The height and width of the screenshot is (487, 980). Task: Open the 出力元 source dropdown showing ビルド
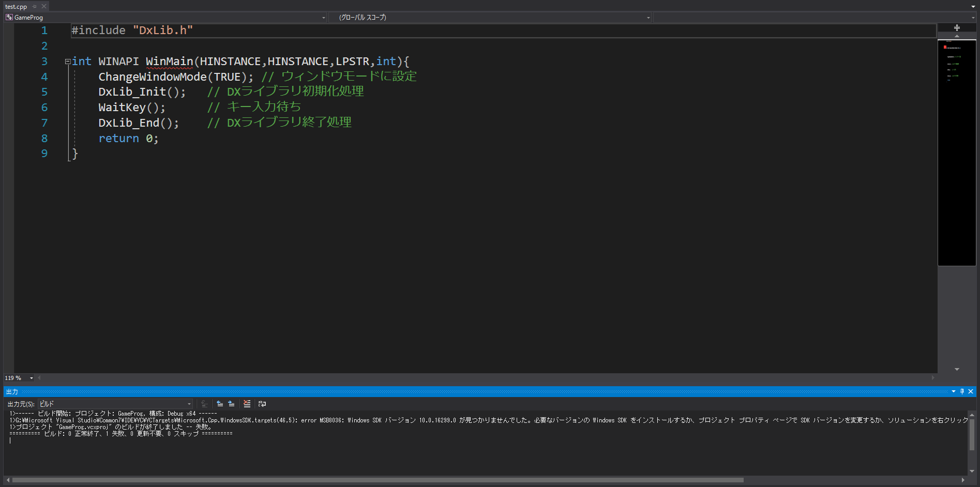(x=115, y=404)
